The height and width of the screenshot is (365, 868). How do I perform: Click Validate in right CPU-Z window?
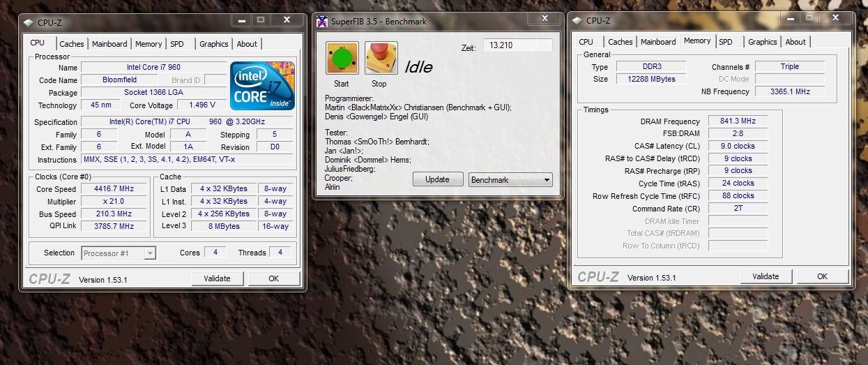[766, 276]
